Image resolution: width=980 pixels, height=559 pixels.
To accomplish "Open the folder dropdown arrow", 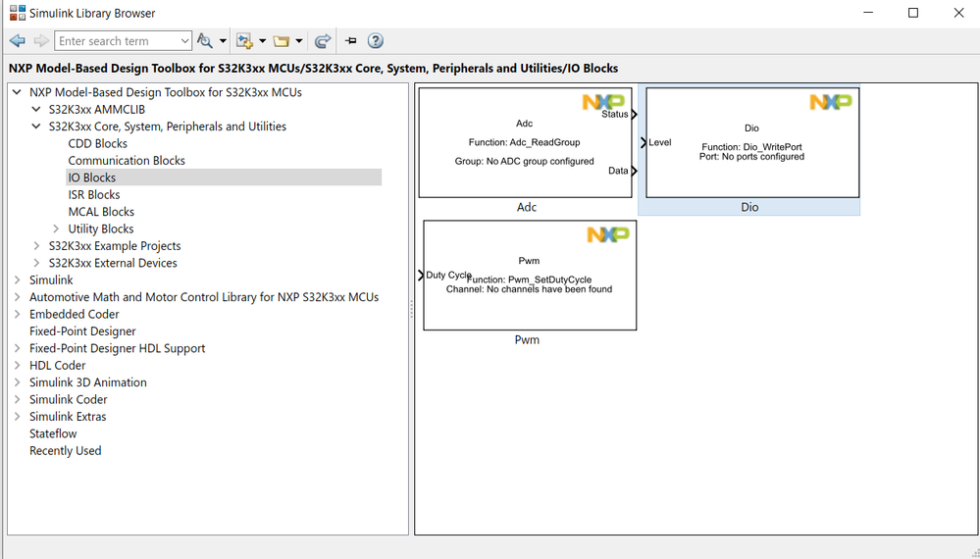I will tap(299, 41).
